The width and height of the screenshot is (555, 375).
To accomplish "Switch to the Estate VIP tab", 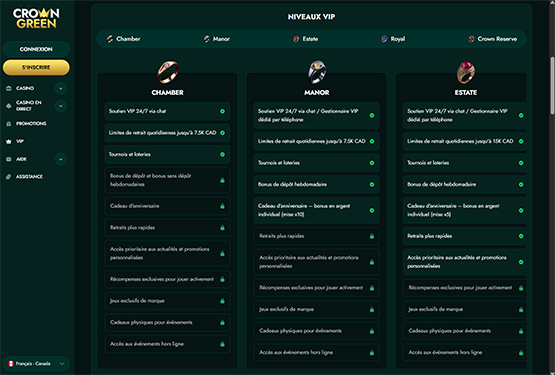I will 305,39.
